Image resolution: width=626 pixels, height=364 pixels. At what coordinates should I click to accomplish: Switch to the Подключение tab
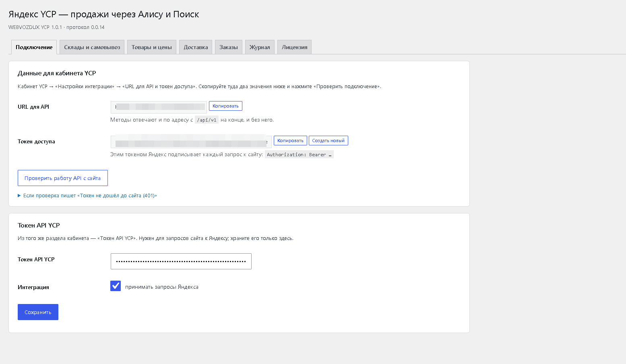click(x=34, y=47)
